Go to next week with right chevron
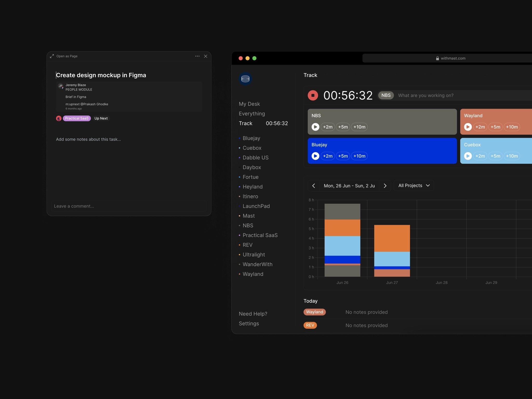 point(385,186)
